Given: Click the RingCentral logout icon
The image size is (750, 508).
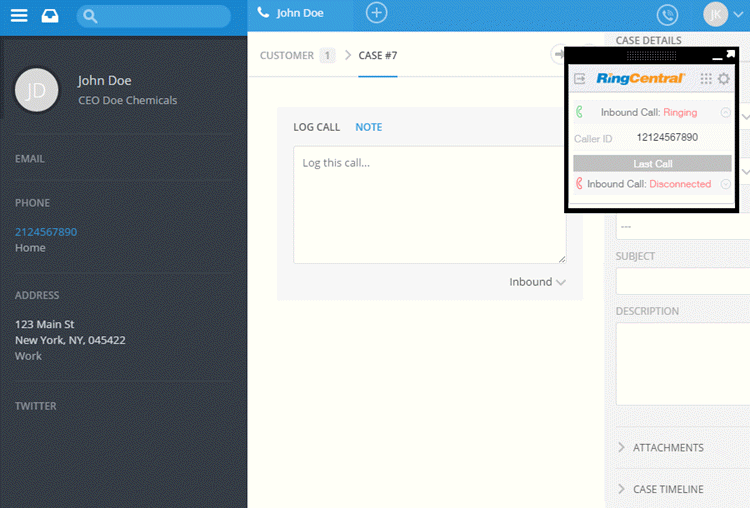Looking at the screenshot, I should tap(580, 79).
